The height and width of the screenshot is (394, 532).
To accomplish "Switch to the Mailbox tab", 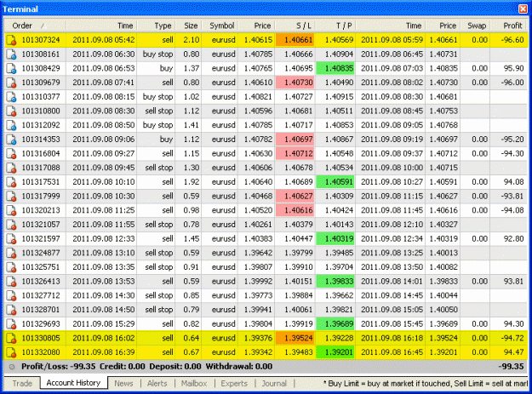I will click(x=194, y=384).
